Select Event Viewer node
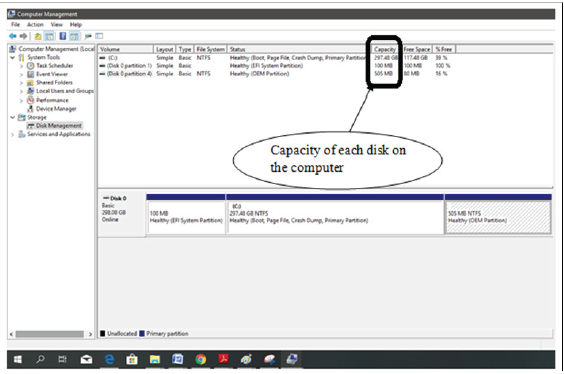Viewport: 564px width, 374px height. 52,74
